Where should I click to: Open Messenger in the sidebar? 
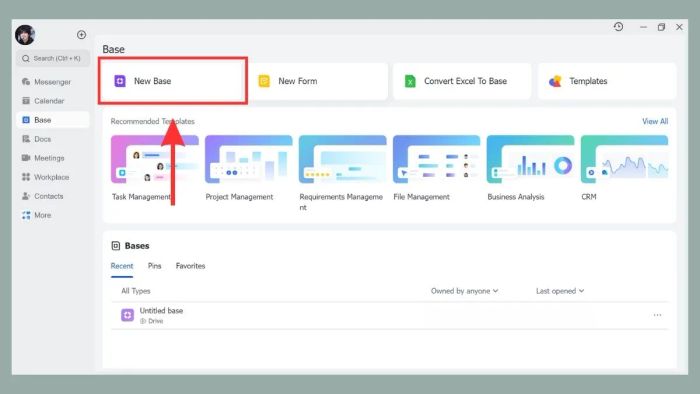point(53,82)
